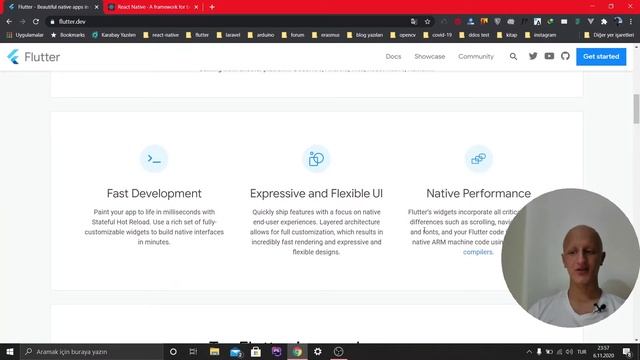
Task: Open a new browser tab with plus button
Action: pos(212,7)
